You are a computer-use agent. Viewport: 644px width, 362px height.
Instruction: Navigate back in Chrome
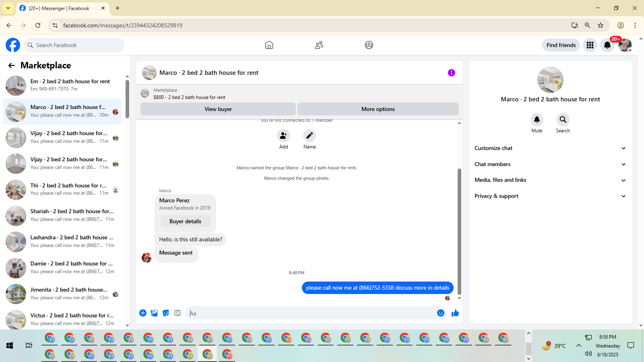point(9,25)
